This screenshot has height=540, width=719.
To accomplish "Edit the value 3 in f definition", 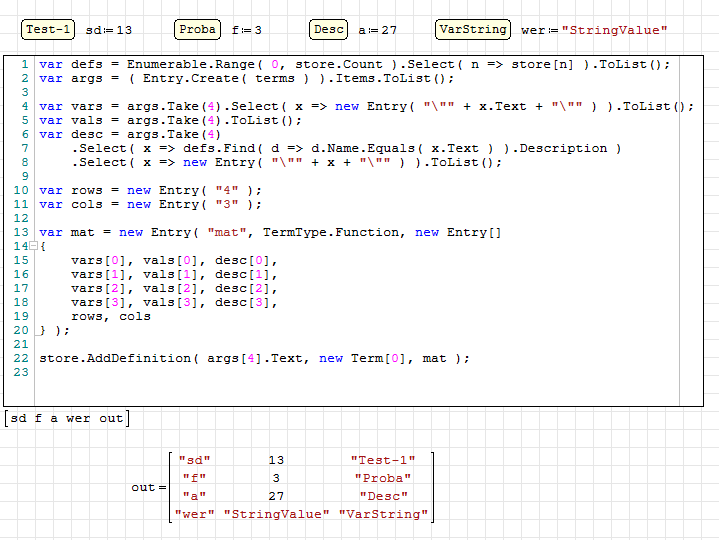I will 258,31.
